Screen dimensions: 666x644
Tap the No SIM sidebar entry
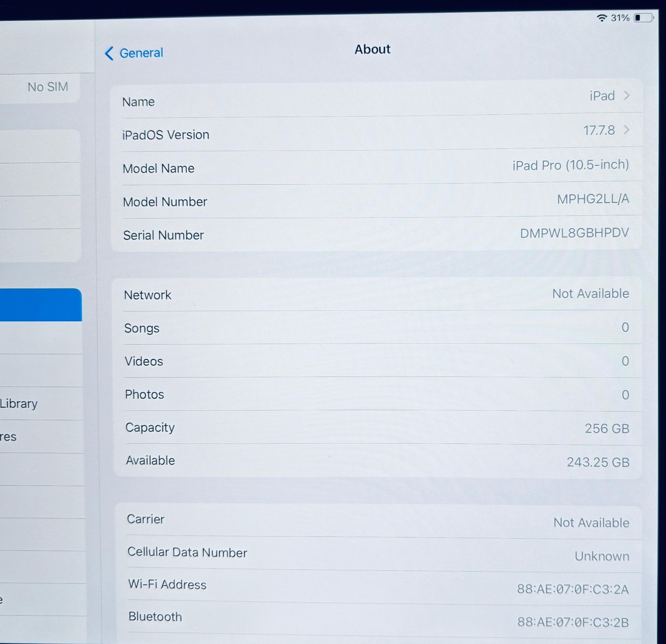pyautogui.click(x=48, y=87)
